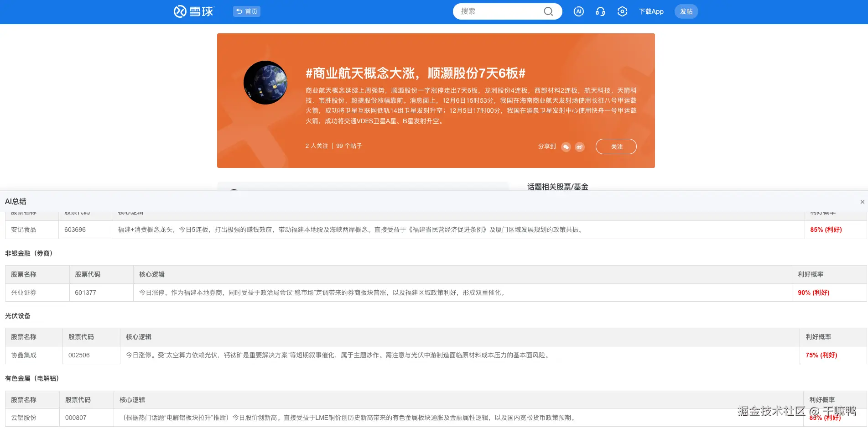Select the 首页 menu item

pyautogui.click(x=246, y=11)
